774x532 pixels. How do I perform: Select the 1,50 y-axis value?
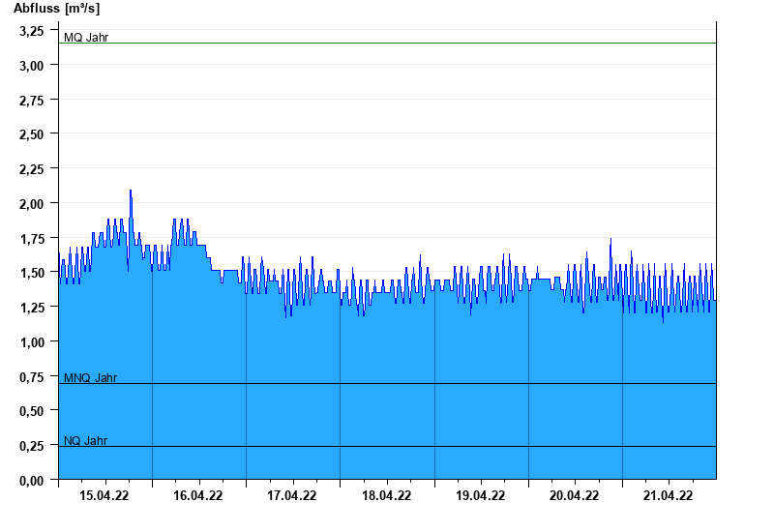click(x=32, y=273)
